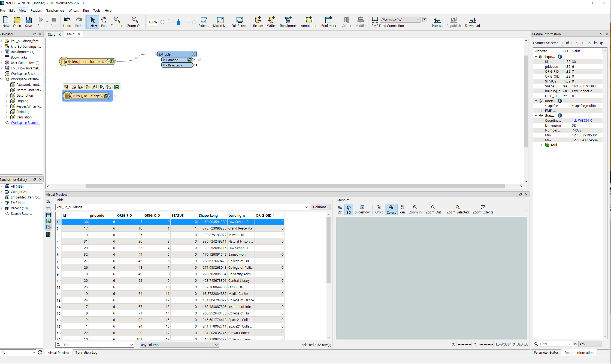Click the Publish to FME Flow icon
This screenshot has width=611, height=364.
tap(437, 22)
